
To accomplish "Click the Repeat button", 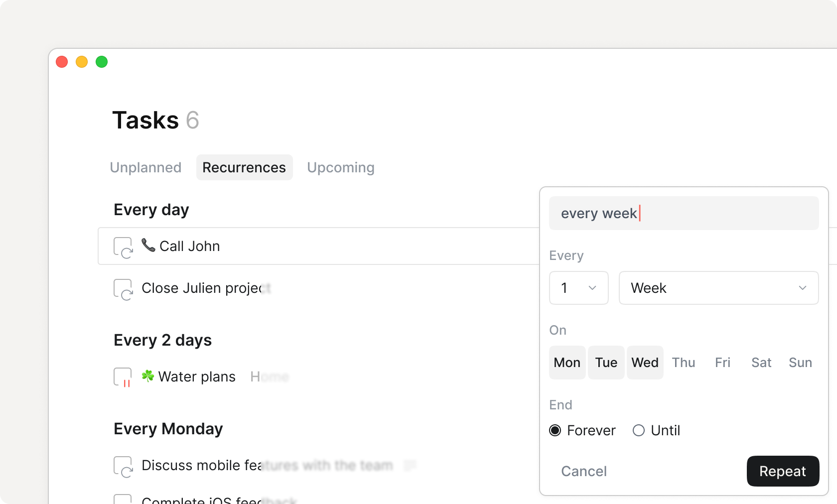I will click(x=782, y=471).
